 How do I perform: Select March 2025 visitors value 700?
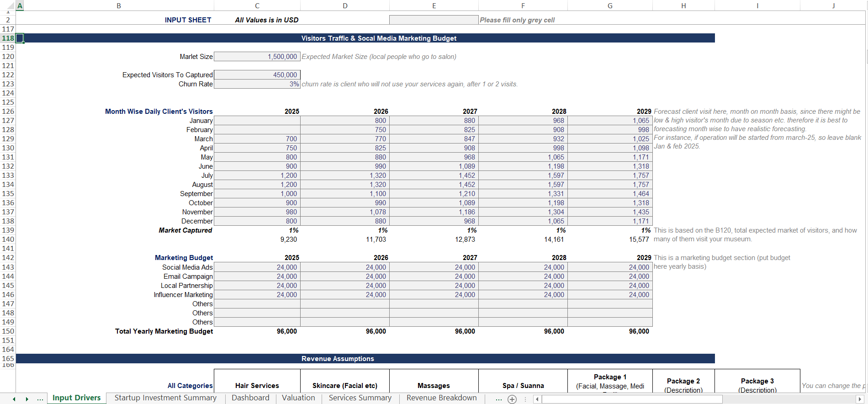point(257,139)
